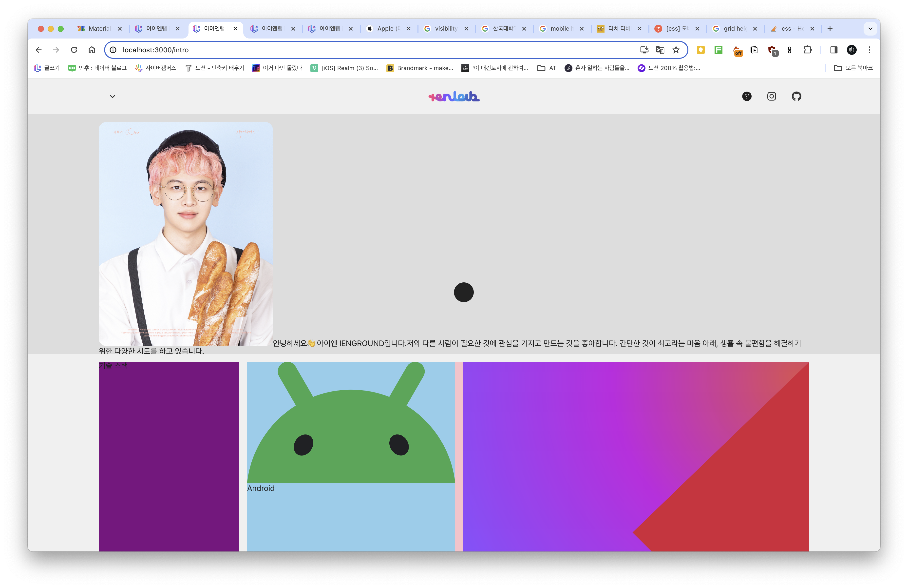Screen dimensions: 908x588
Task: Click the Google Keep lightbulb extension
Action: [x=700, y=50]
